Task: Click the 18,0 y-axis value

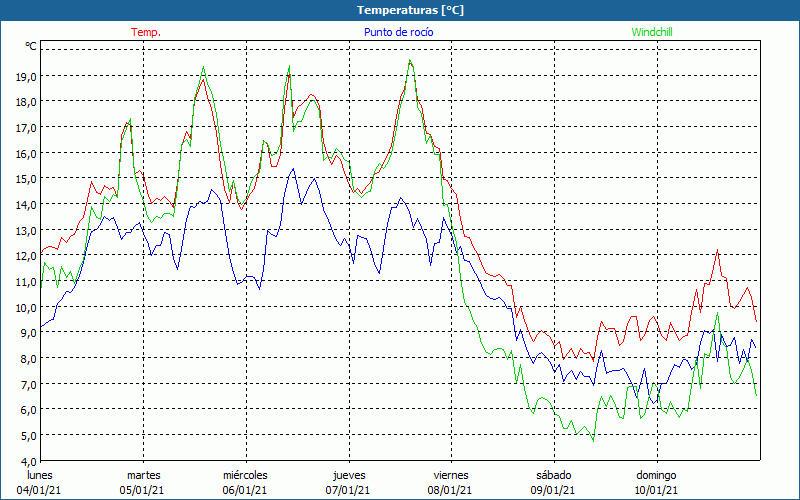Action: pyautogui.click(x=26, y=102)
